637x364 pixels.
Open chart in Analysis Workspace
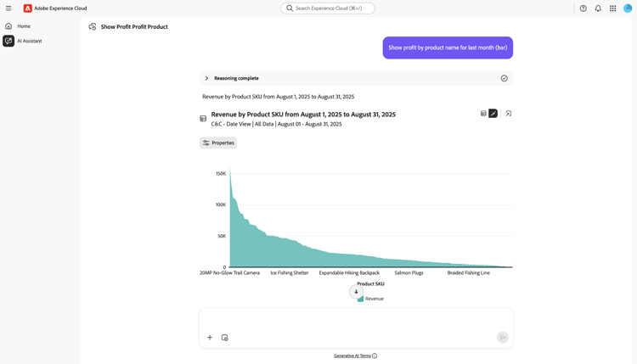(509, 113)
